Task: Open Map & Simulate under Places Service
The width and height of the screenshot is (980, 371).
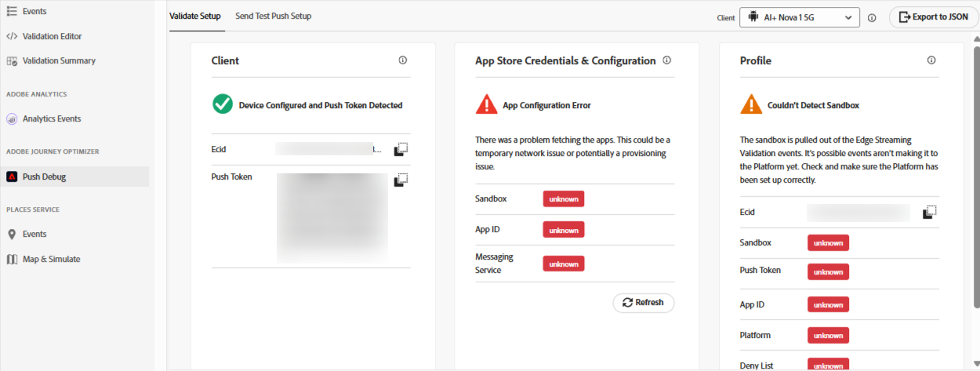Action: coord(51,259)
